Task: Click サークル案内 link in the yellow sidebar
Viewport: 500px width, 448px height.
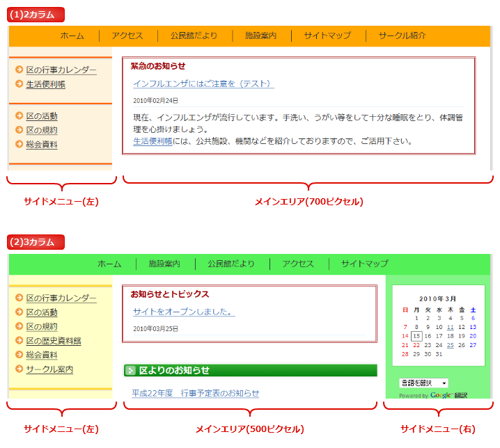Action: [x=49, y=369]
